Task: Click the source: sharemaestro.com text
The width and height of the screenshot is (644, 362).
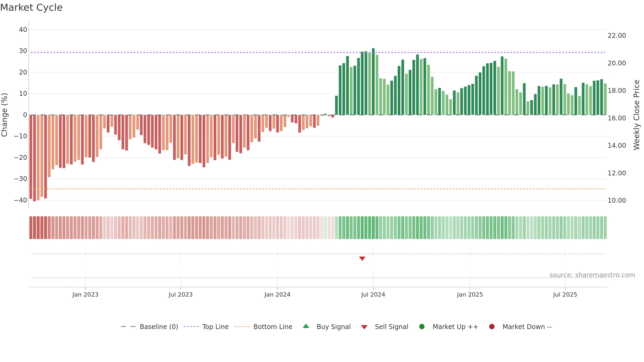Action: [592, 275]
